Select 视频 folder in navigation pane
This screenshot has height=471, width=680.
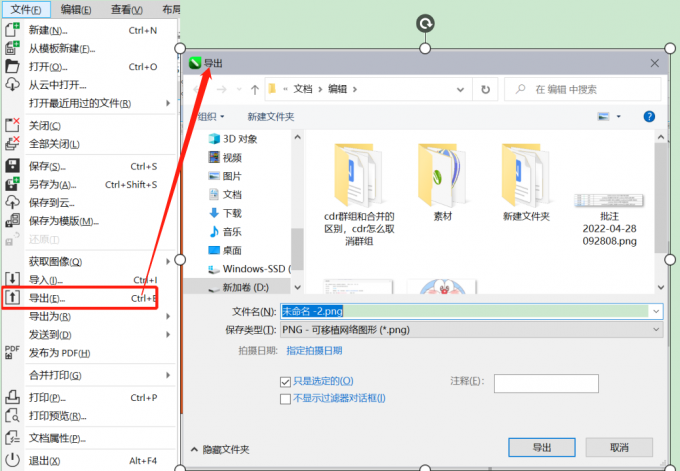225,157
